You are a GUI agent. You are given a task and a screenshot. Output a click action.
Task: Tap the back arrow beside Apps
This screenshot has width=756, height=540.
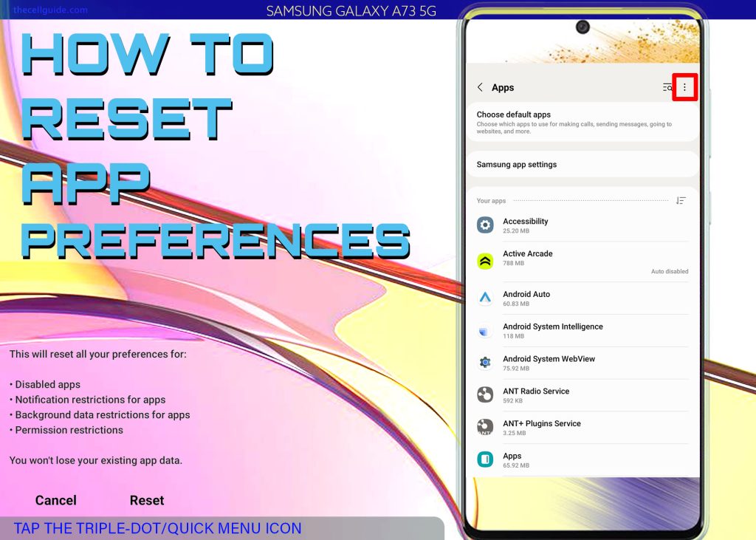480,87
